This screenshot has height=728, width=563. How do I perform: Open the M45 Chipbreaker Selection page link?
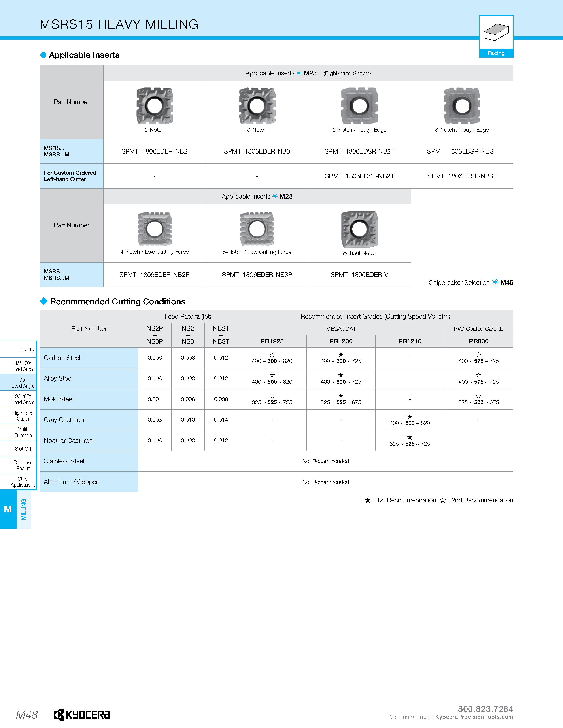pos(507,282)
